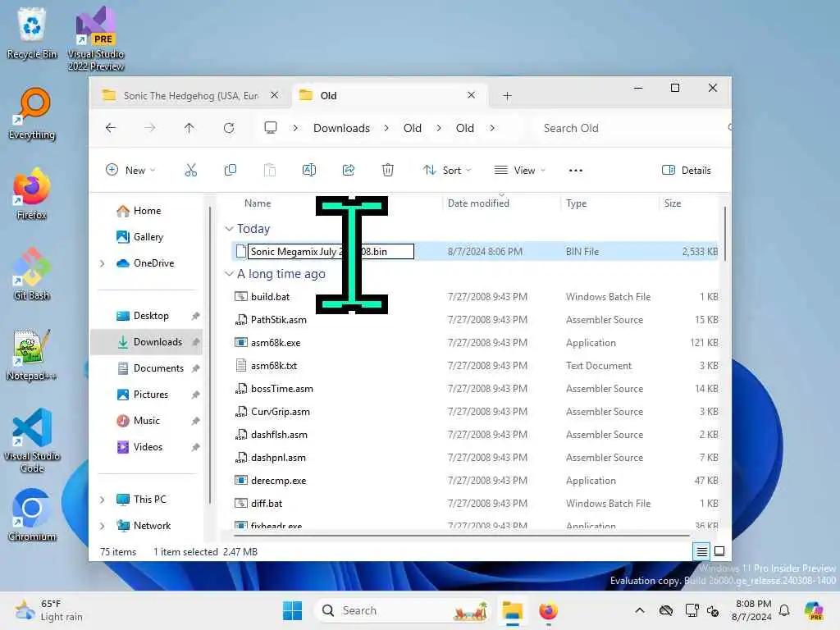Open Windows Start menu
840x630 pixels.
pyautogui.click(x=293, y=610)
